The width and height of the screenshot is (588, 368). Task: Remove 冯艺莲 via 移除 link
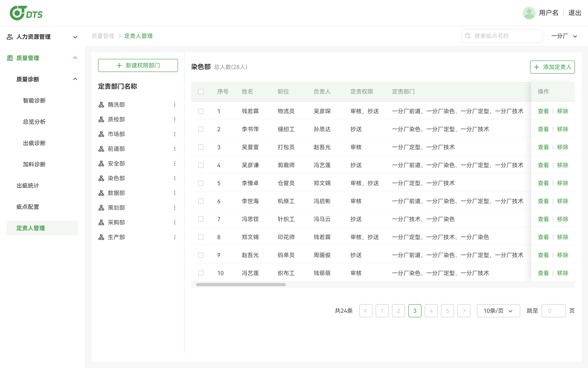pyautogui.click(x=563, y=273)
